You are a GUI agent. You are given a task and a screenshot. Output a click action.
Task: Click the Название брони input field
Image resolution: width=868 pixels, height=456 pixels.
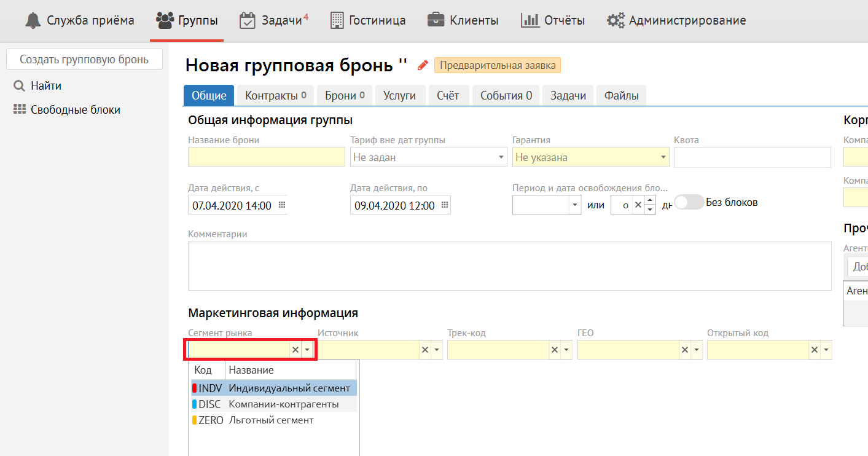point(267,157)
